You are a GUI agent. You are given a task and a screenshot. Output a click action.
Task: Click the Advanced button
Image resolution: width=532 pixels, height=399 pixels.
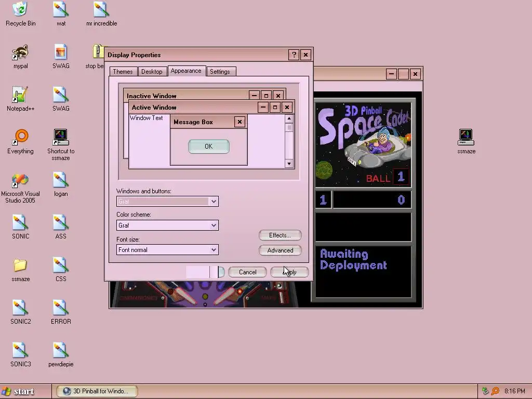[280, 250]
